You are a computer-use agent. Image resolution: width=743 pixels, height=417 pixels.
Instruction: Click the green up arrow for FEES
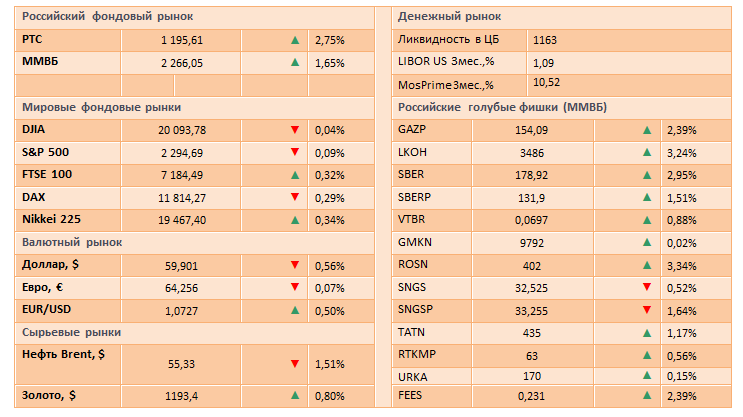tap(647, 397)
